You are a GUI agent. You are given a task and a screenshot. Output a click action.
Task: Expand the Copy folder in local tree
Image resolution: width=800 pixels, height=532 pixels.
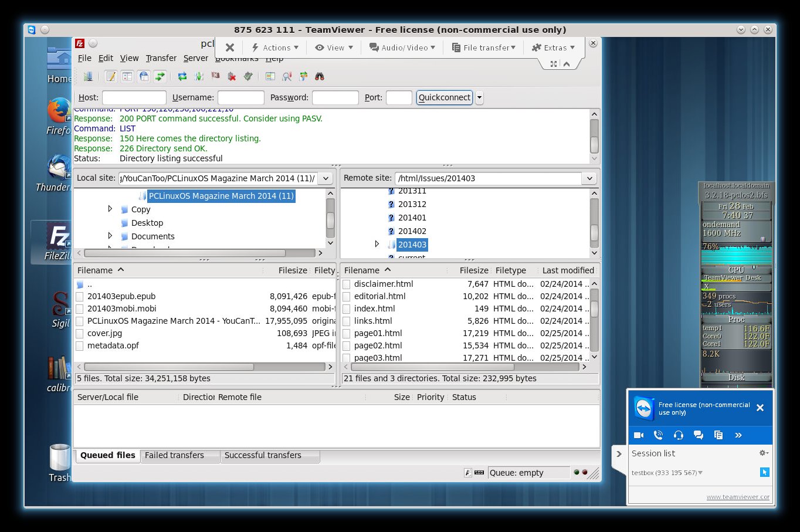(110, 209)
